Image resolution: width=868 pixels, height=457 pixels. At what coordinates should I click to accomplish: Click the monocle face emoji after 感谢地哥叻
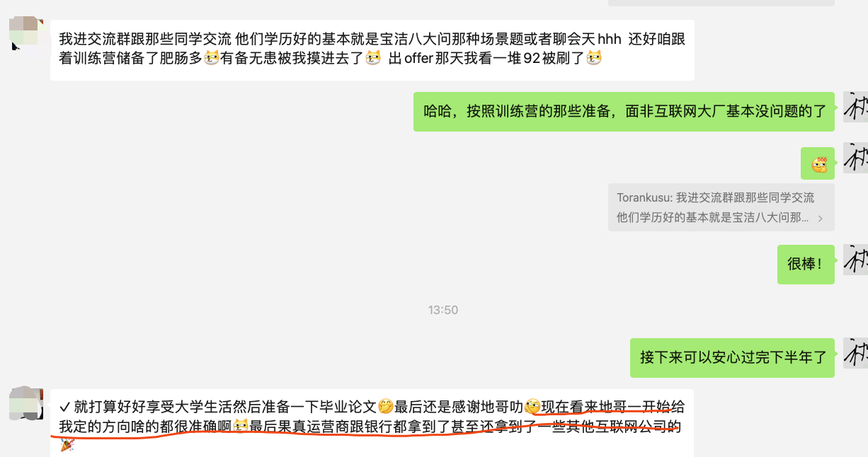[532, 407]
